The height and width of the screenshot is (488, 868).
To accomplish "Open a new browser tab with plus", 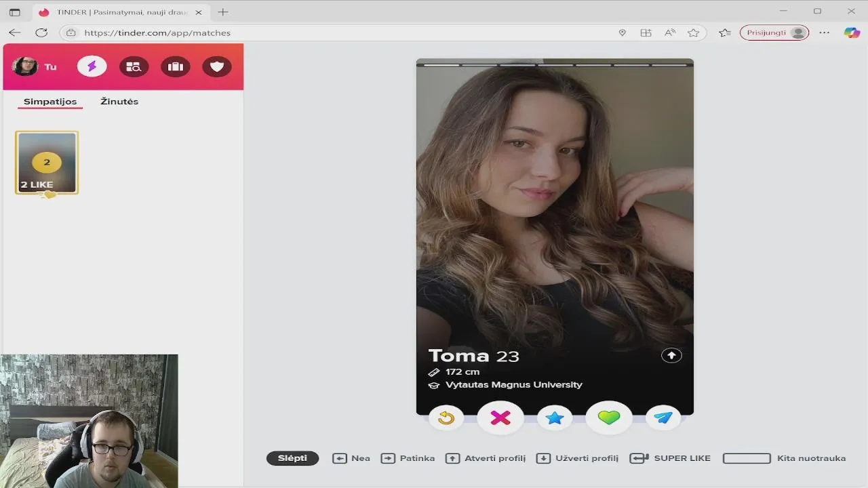I will click(x=223, y=12).
